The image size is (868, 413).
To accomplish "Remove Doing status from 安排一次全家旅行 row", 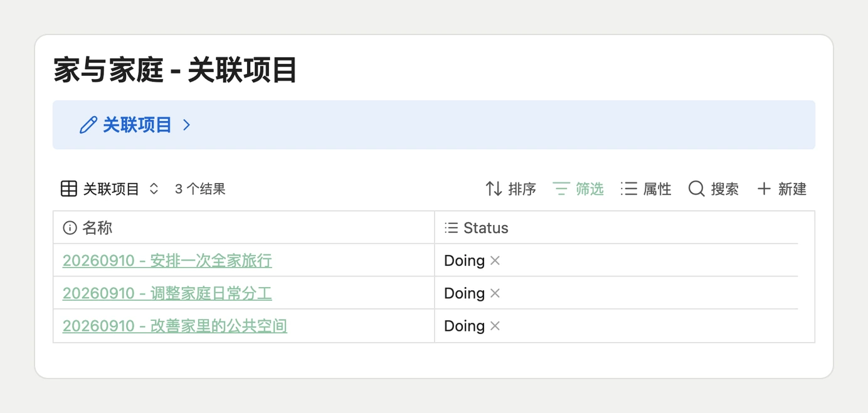I will [495, 260].
